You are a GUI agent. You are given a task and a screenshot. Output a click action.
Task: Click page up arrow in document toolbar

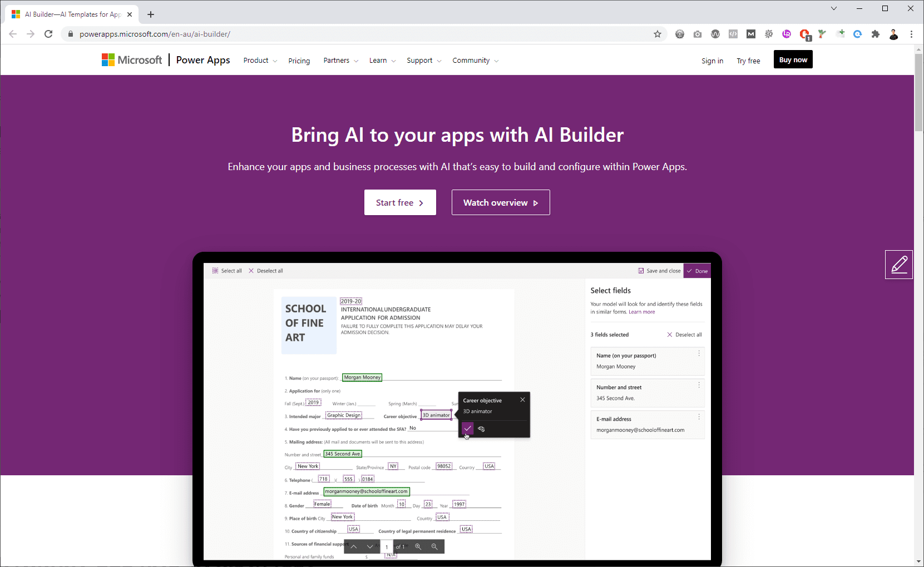pos(353,546)
